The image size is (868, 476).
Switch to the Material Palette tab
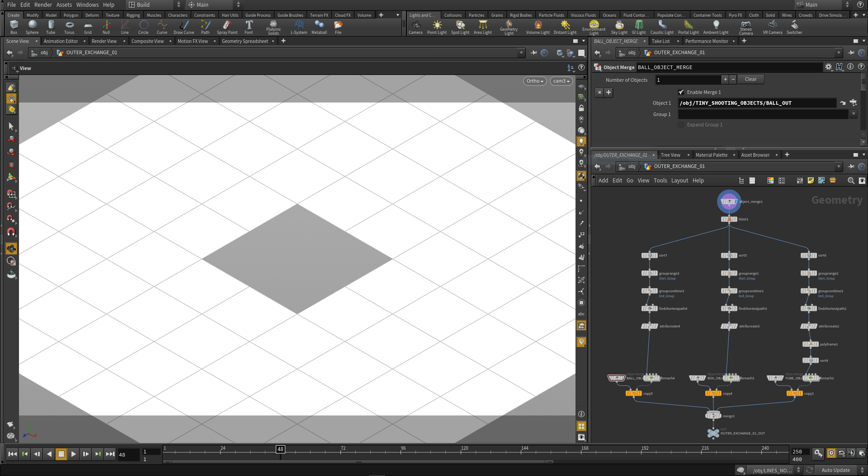tap(711, 155)
